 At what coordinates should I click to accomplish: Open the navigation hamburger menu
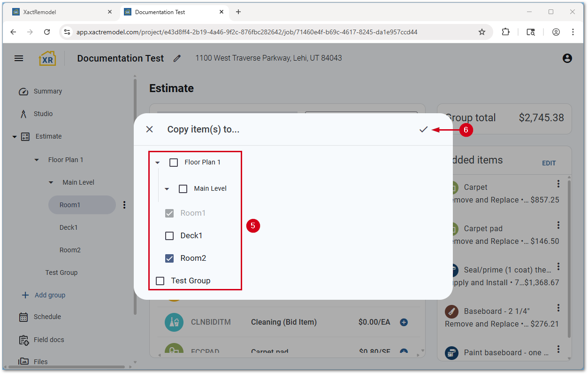coord(19,58)
